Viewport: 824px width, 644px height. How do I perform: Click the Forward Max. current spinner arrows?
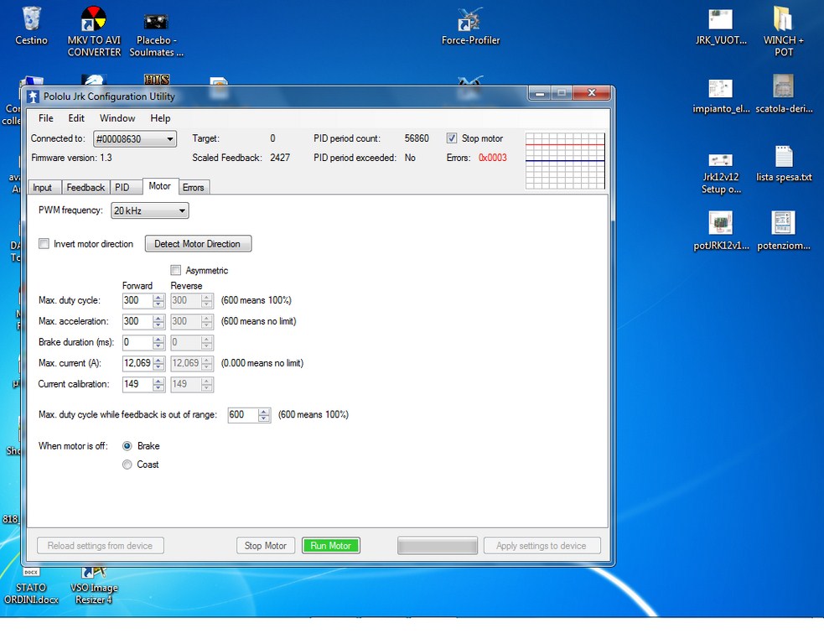[x=158, y=363]
